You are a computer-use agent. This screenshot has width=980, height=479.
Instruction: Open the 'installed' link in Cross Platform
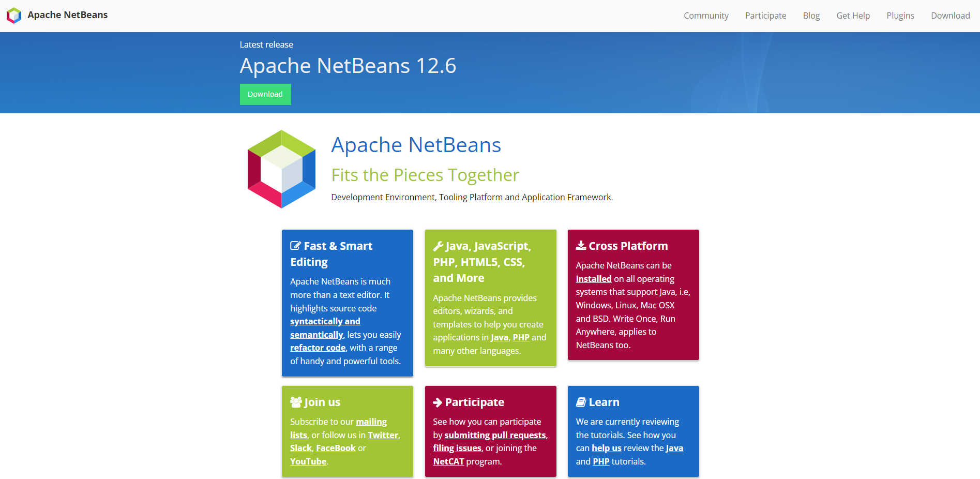(x=594, y=279)
